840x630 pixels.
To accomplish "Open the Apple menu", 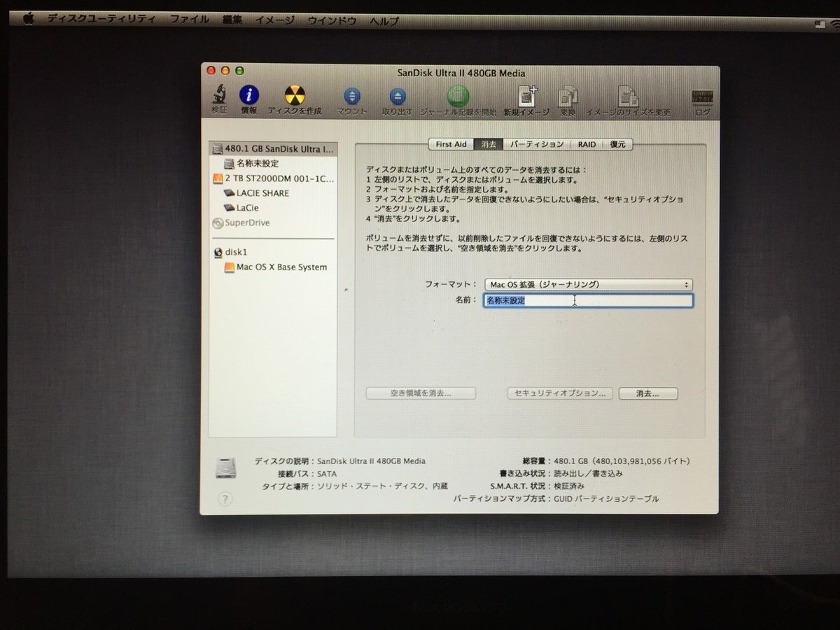I will point(29,20).
